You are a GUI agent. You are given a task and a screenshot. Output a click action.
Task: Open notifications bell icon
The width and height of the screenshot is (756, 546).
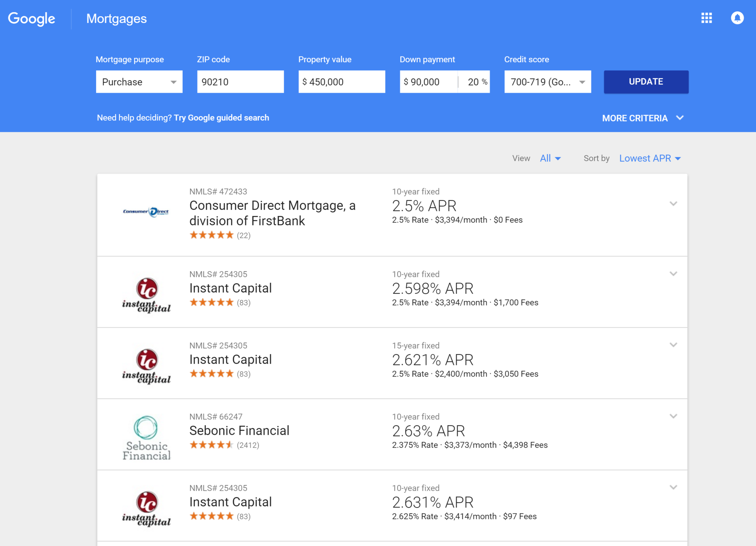pos(737,18)
